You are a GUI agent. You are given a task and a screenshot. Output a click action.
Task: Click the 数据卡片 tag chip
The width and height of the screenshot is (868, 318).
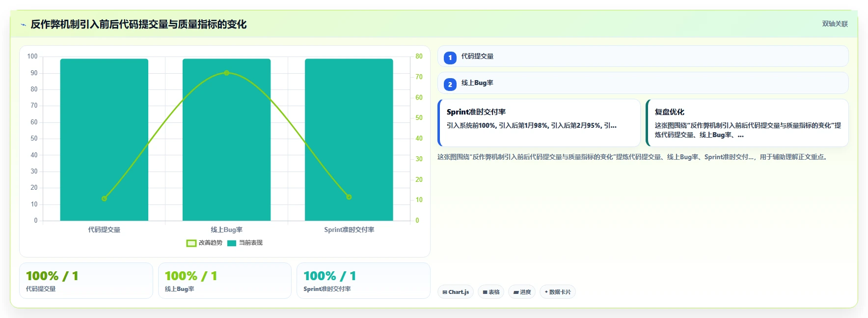558,292
